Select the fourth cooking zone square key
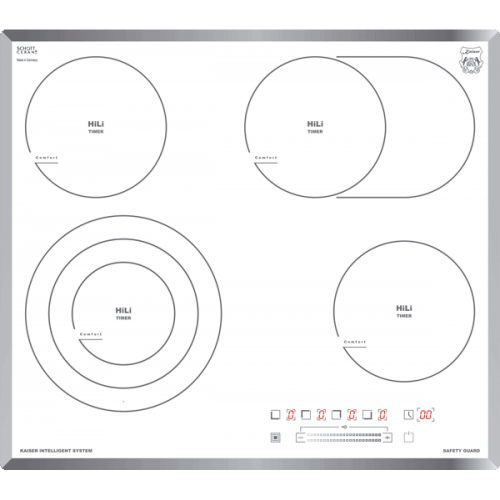The image size is (500, 500). coord(367,415)
